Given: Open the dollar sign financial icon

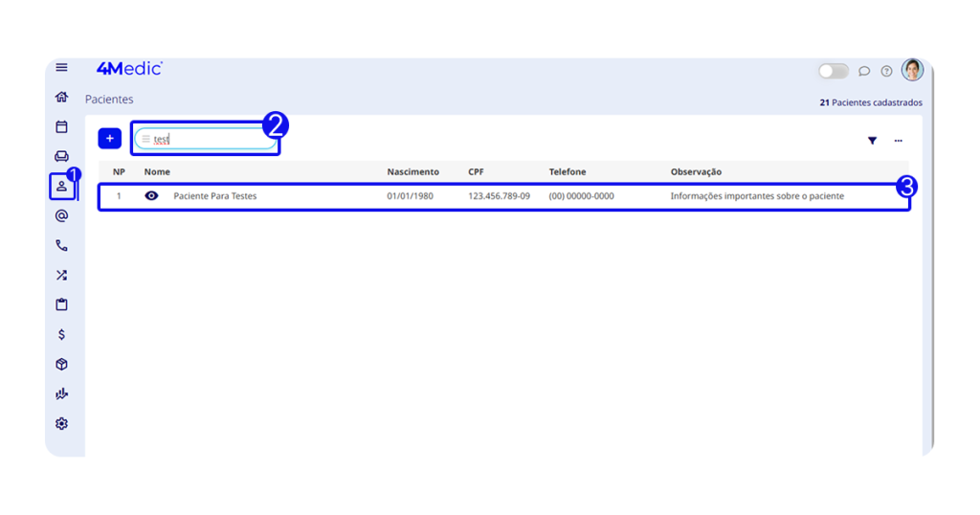Looking at the screenshot, I should (x=61, y=335).
